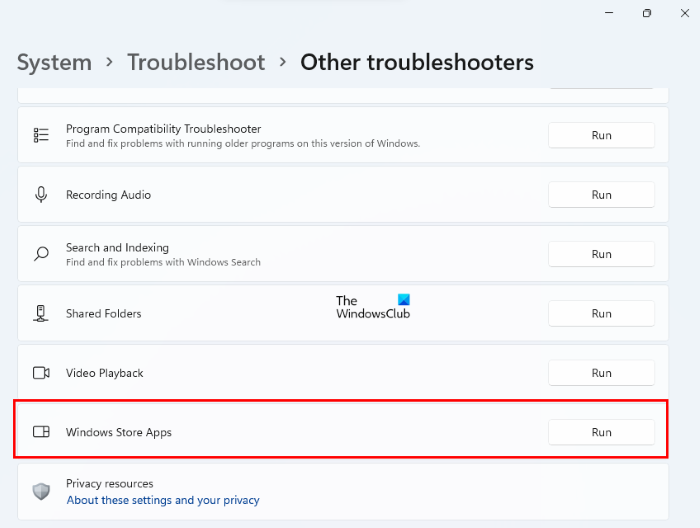The width and height of the screenshot is (700, 528).
Task: Click the Privacy resources shield icon
Action: [x=41, y=491]
